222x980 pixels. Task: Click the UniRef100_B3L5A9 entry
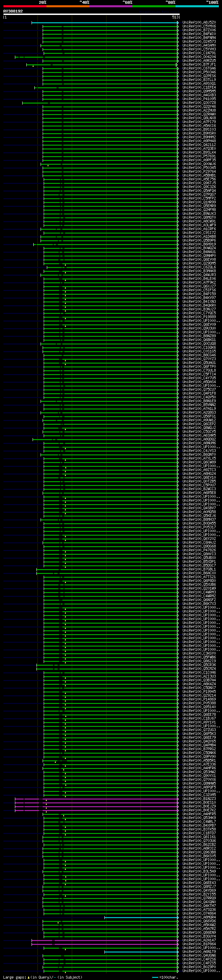click(x=199, y=872)
